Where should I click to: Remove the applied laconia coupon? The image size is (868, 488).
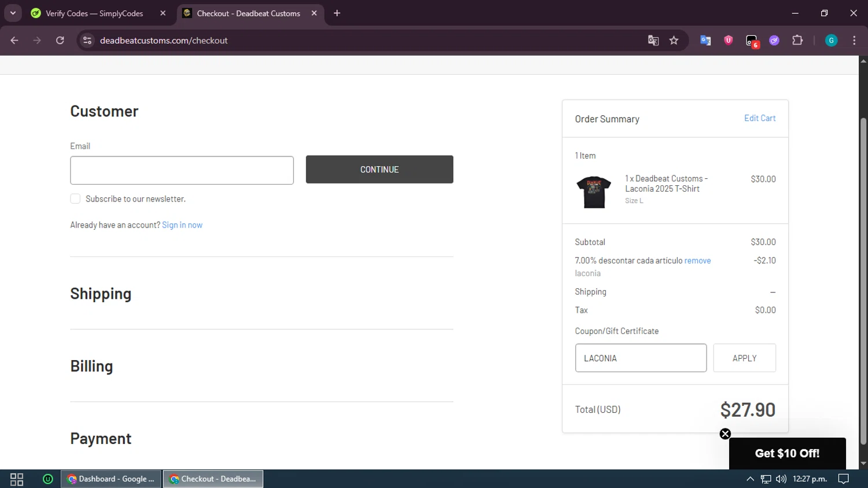point(697,260)
